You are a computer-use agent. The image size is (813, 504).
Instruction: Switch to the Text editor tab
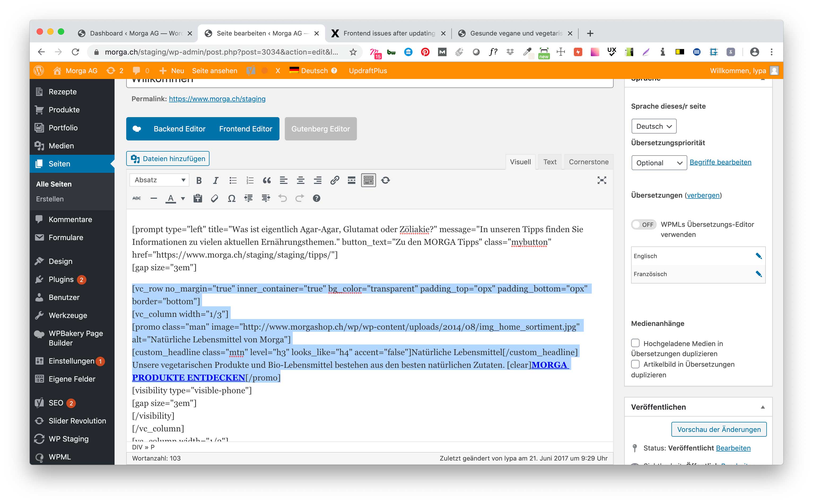(550, 162)
